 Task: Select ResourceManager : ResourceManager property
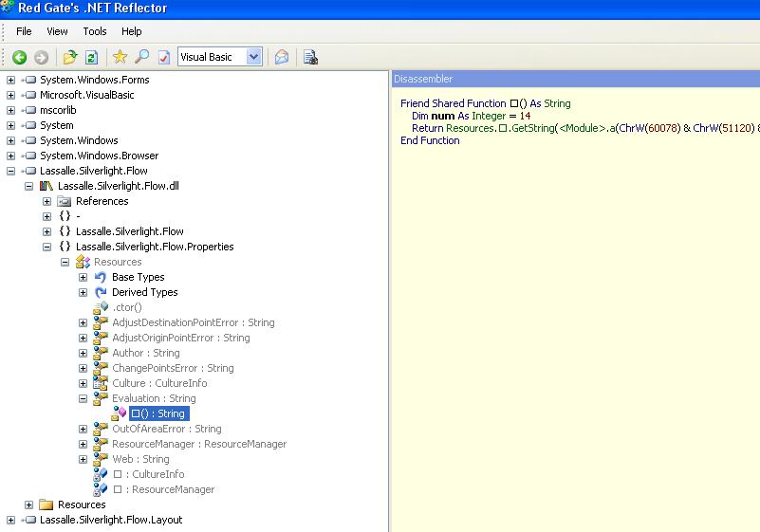[x=199, y=444]
